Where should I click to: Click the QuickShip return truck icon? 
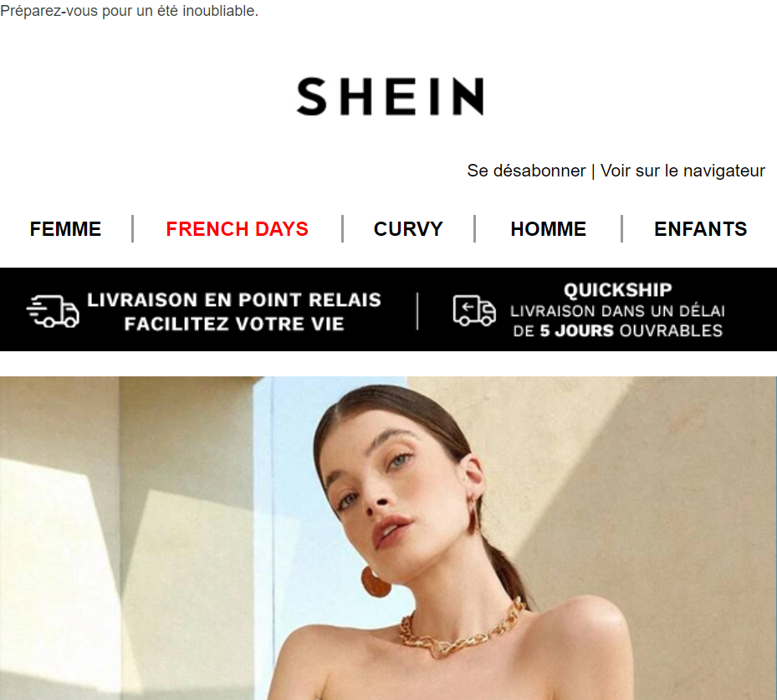click(x=474, y=310)
